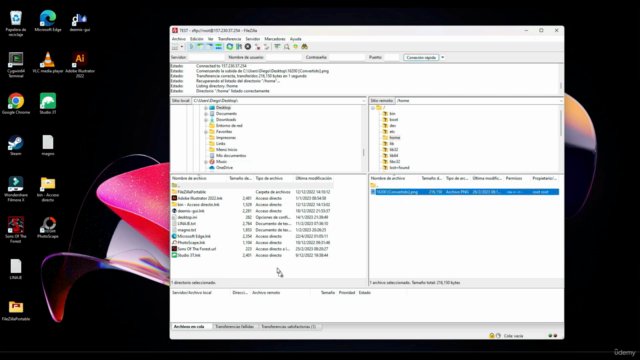Toggle the message log display icon

pos(191,47)
